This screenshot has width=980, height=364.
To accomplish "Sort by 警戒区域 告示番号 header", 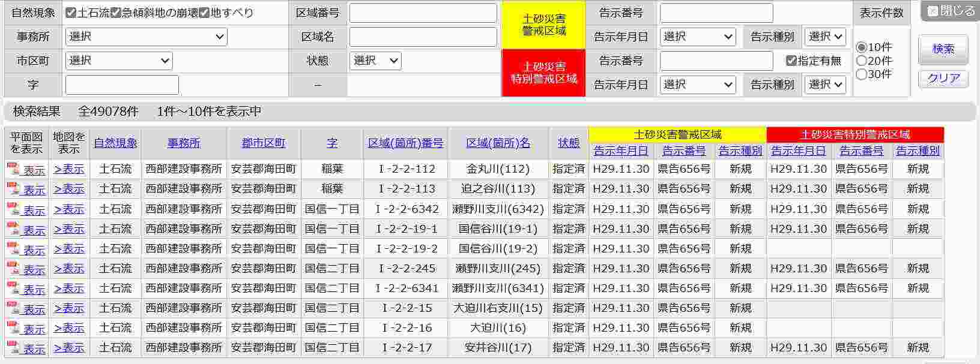I will tap(684, 151).
